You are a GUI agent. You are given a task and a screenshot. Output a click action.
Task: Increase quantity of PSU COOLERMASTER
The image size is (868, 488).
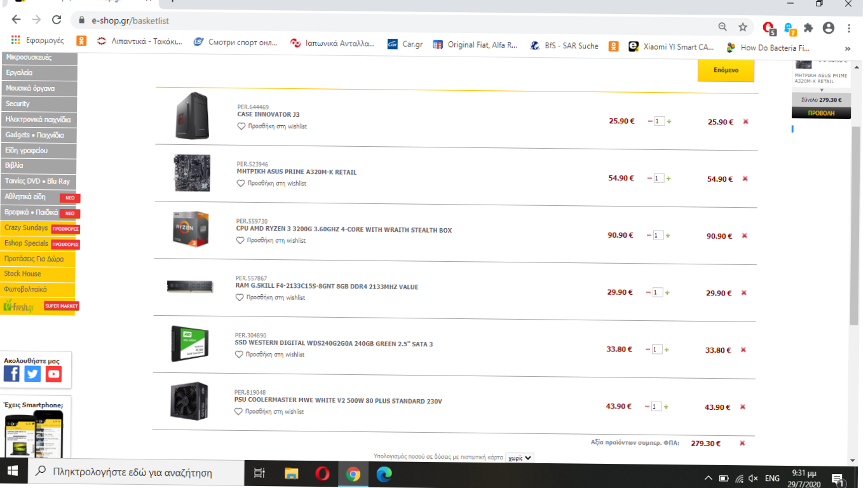coord(667,407)
